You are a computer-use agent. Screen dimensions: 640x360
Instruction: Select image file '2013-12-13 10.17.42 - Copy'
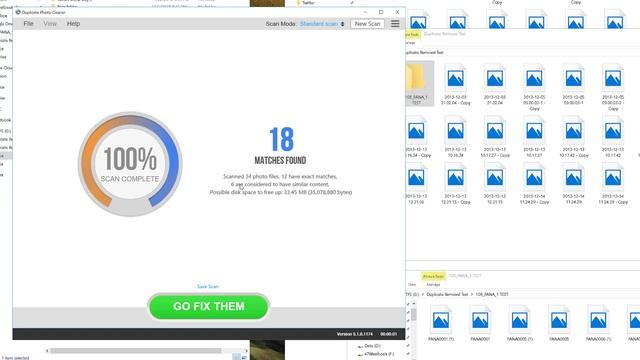[x=573, y=137]
